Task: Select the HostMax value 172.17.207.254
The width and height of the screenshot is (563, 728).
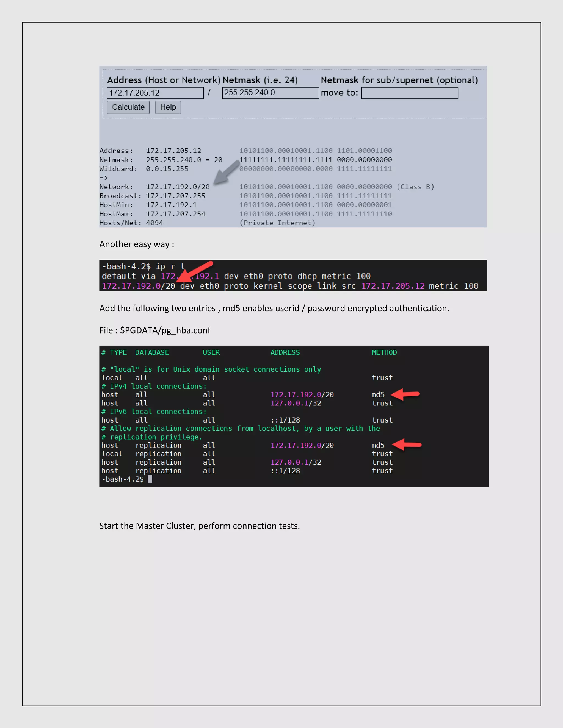Action: [x=176, y=214]
